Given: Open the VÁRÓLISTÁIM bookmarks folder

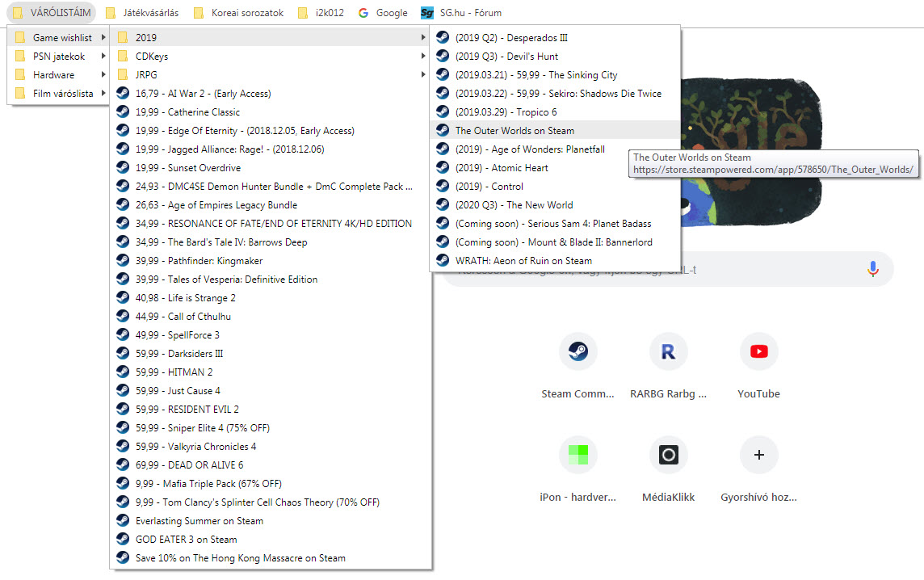Looking at the screenshot, I should pyautogui.click(x=52, y=12).
